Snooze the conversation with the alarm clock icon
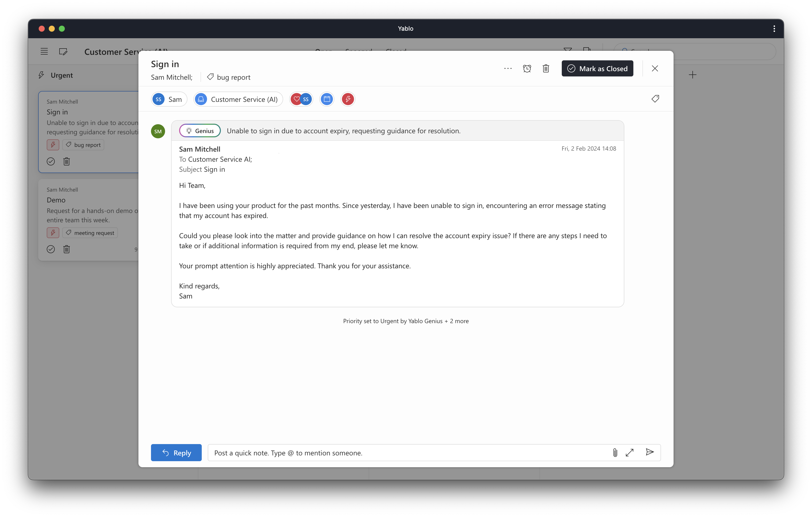This screenshot has width=812, height=517. point(527,68)
